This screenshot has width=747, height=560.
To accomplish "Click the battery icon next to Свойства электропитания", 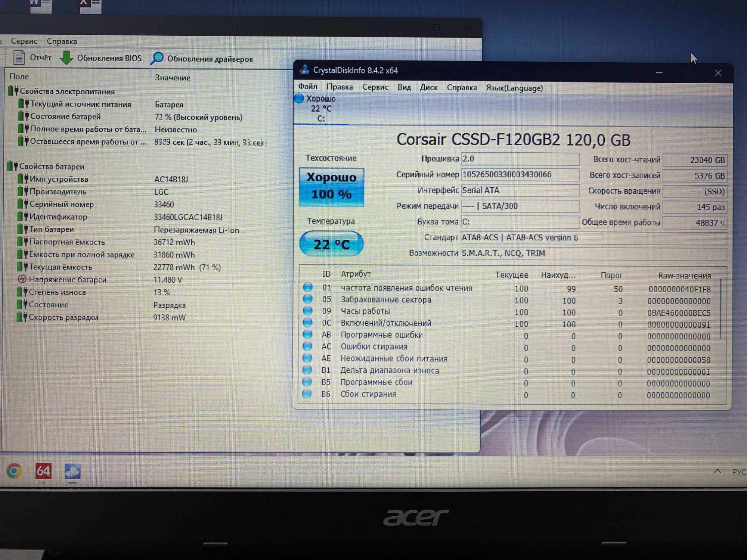I will coord(13,91).
